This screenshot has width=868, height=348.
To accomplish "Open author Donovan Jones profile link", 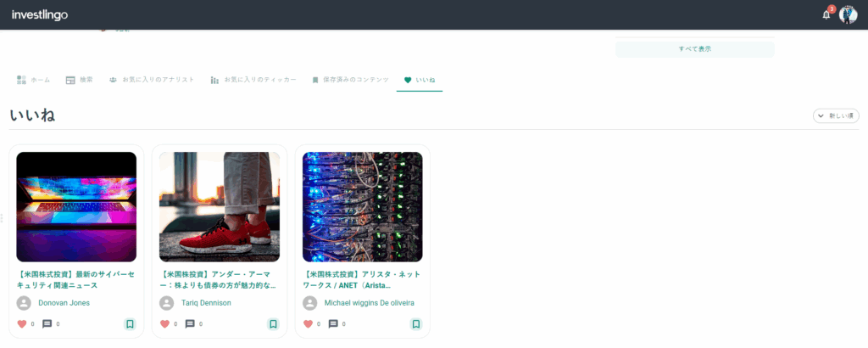I will click(64, 302).
